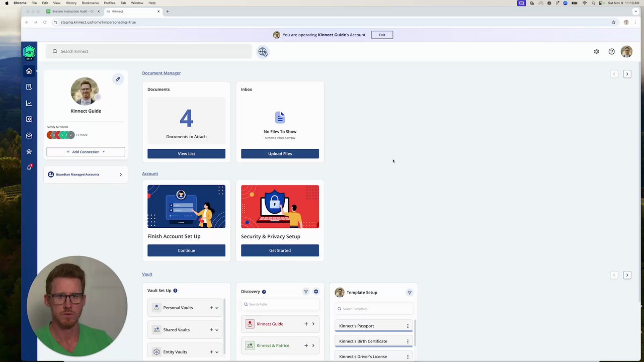
Task: Open the Account section link
Action: pyautogui.click(x=150, y=173)
